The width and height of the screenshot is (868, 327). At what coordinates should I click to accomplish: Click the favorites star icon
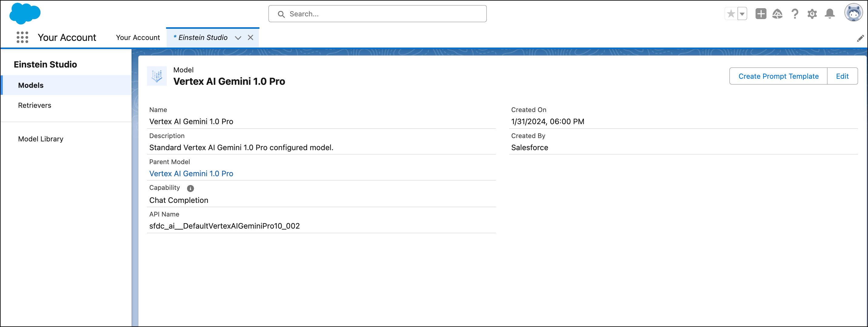(731, 14)
